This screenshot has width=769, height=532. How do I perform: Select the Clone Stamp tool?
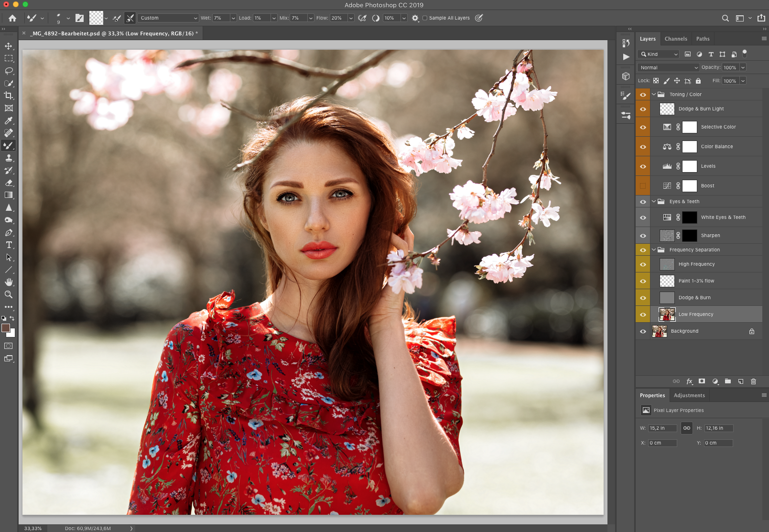[x=9, y=158]
